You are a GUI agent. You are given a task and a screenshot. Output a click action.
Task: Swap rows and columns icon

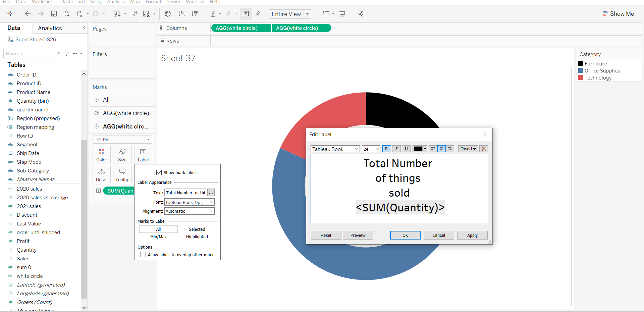coord(168,14)
